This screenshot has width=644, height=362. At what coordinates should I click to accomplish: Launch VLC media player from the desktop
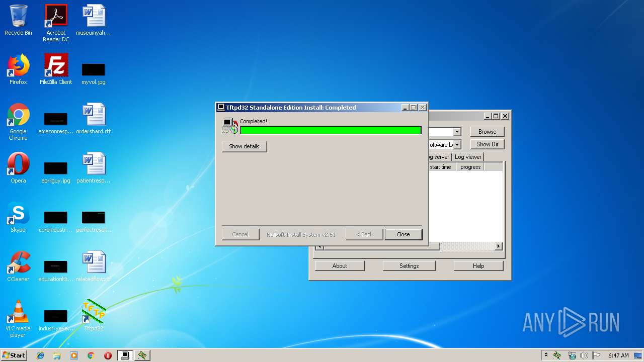[x=18, y=319]
